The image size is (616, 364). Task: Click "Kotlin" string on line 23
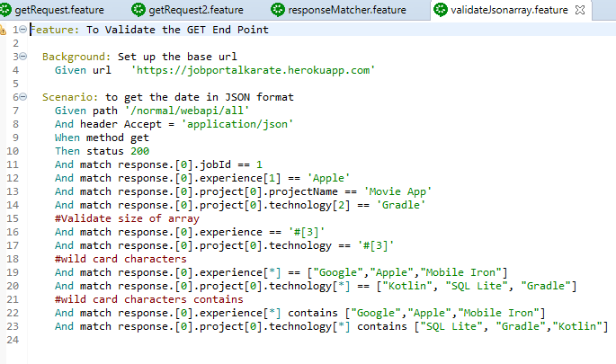[x=577, y=326]
